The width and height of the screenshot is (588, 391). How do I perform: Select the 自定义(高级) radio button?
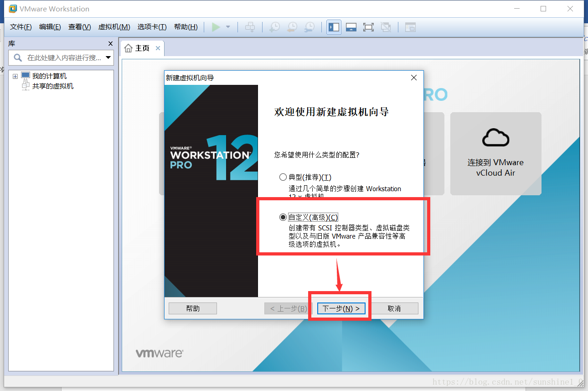(x=283, y=217)
